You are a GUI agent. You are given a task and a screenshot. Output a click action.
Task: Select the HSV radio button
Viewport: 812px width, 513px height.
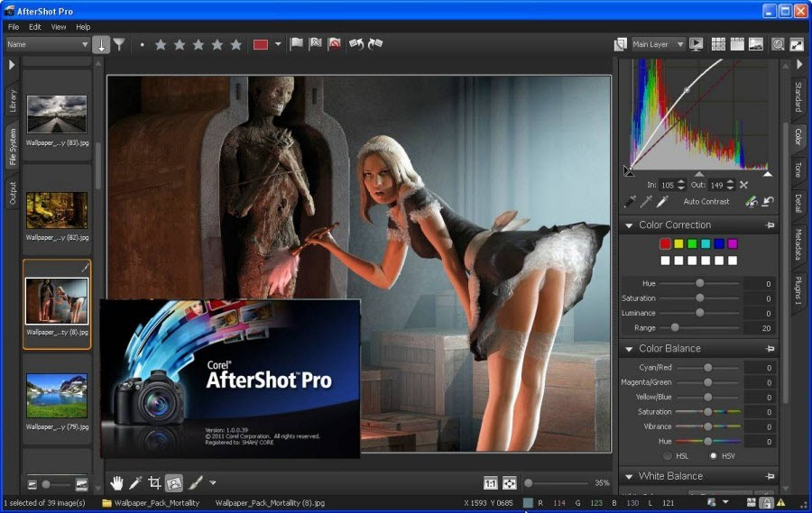pos(714,455)
